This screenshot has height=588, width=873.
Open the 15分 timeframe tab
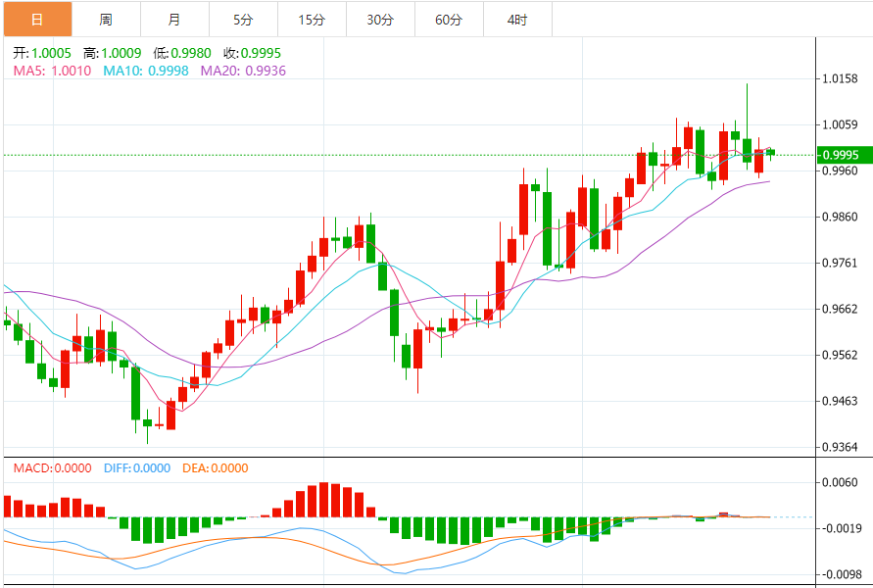(x=312, y=20)
